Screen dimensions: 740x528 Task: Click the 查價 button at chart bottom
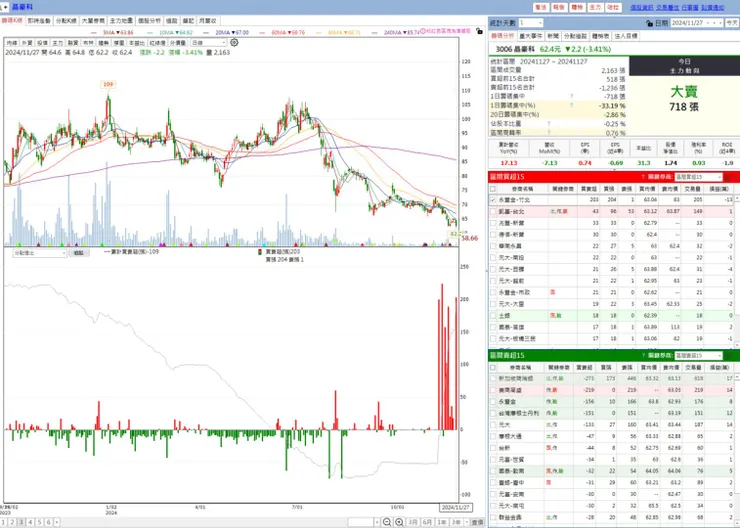click(x=478, y=522)
